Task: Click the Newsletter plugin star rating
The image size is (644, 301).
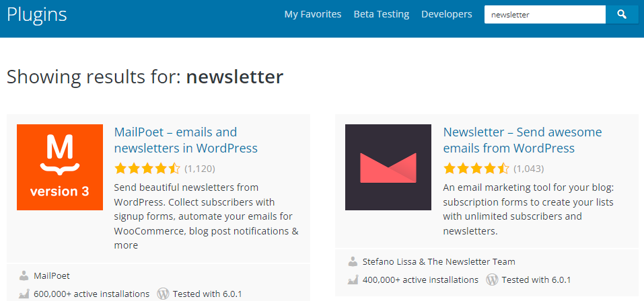Action: click(x=476, y=168)
